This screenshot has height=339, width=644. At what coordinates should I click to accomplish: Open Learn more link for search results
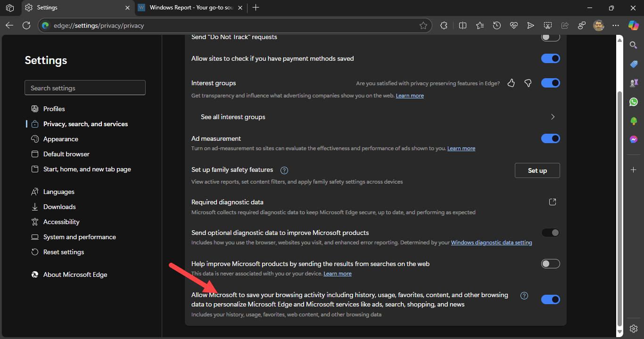point(338,274)
